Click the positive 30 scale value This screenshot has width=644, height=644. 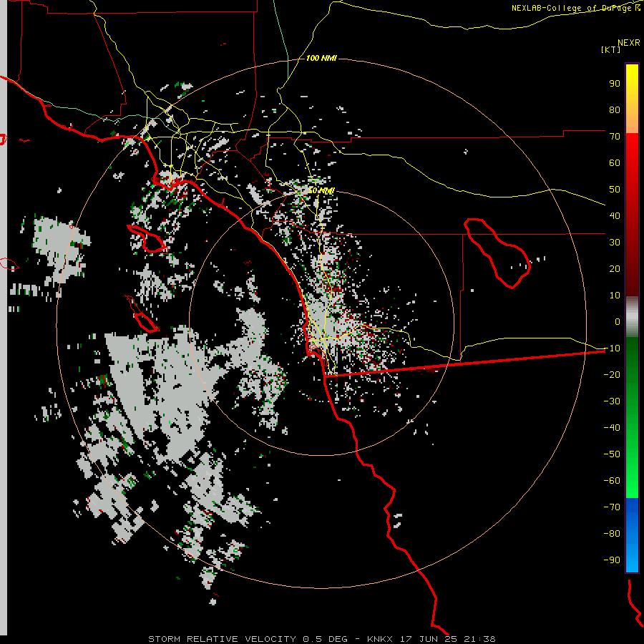point(615,243)
